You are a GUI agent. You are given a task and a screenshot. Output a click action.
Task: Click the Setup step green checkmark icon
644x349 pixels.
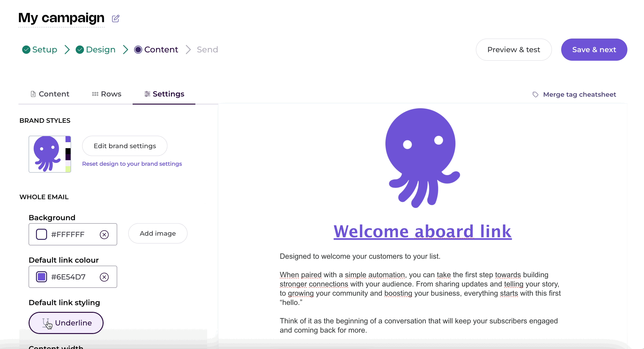coord(26,50)
